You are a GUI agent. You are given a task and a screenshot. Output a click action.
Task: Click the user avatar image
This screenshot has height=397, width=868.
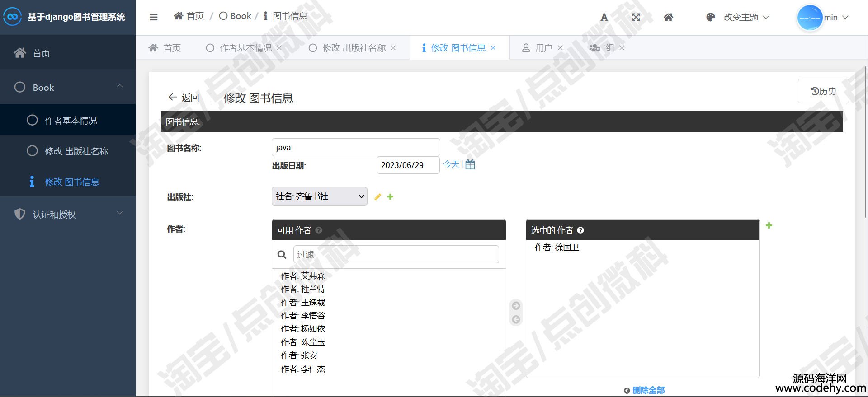coord(809,18)
